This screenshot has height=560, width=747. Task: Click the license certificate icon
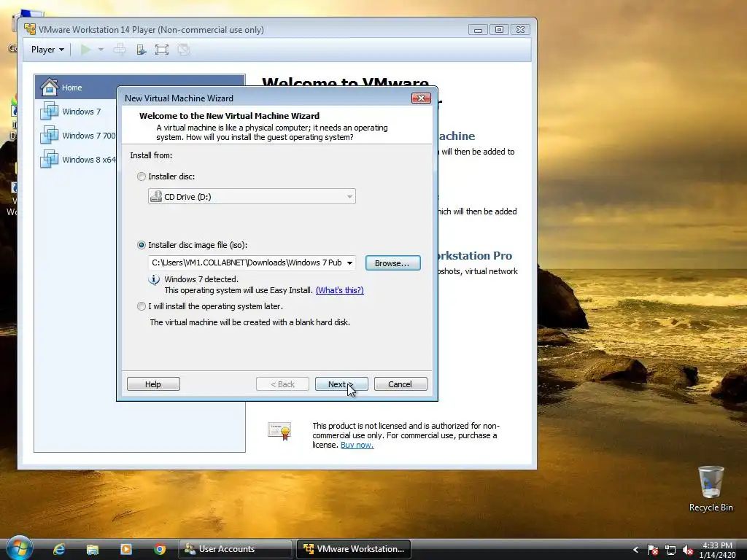point(279,431)
